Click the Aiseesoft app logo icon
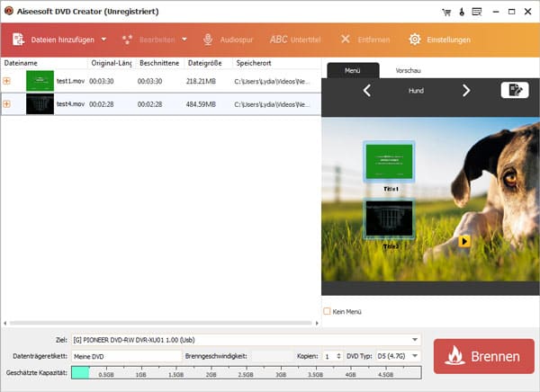The width and height of the screenshot is (540, 392). [x=9, y=11]
